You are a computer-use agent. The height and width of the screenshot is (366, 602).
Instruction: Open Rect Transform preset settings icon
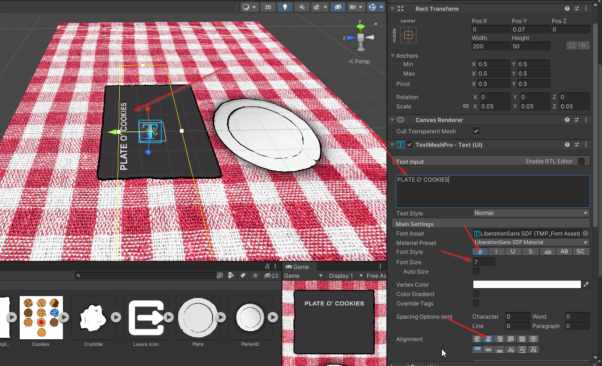pos(577,8)
